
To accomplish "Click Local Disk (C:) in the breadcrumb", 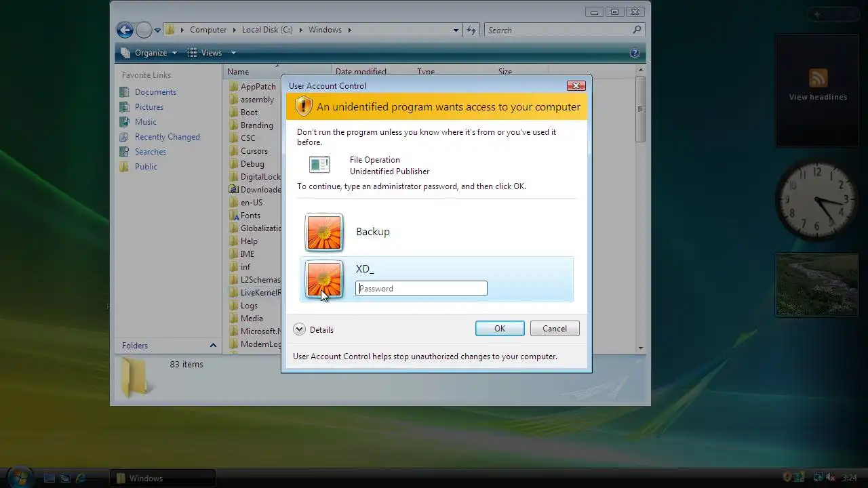I will point(267,30).
